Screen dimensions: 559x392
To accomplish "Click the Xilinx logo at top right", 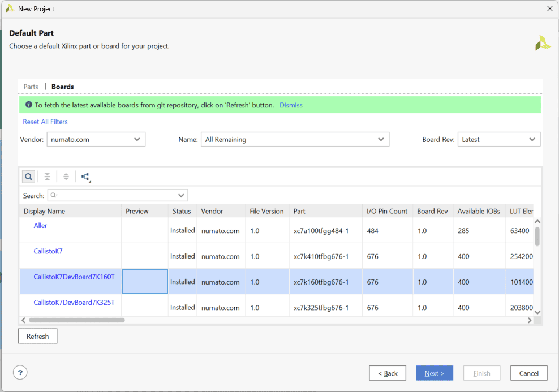I will (543, 43).
